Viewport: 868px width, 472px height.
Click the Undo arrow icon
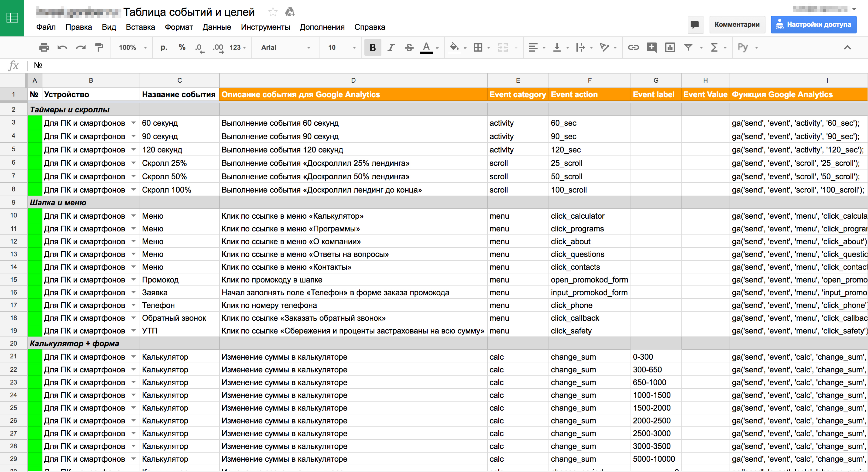pyautogui.click(x=62, y=47)
